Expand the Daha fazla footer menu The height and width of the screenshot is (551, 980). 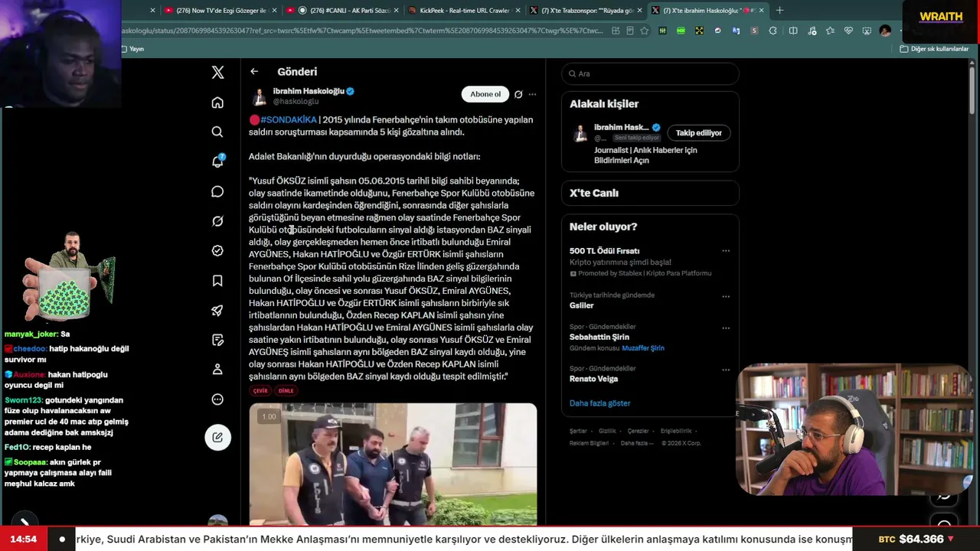coord(635,443)
